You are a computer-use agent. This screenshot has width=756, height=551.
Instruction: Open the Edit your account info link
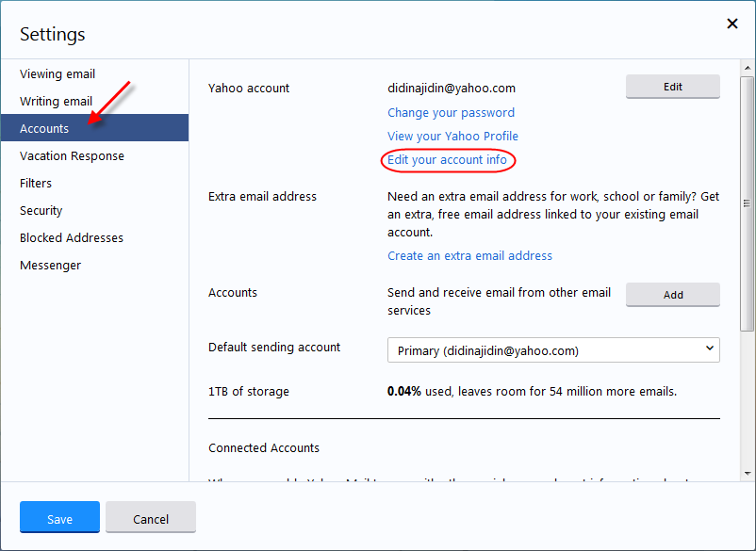[447, 160]
